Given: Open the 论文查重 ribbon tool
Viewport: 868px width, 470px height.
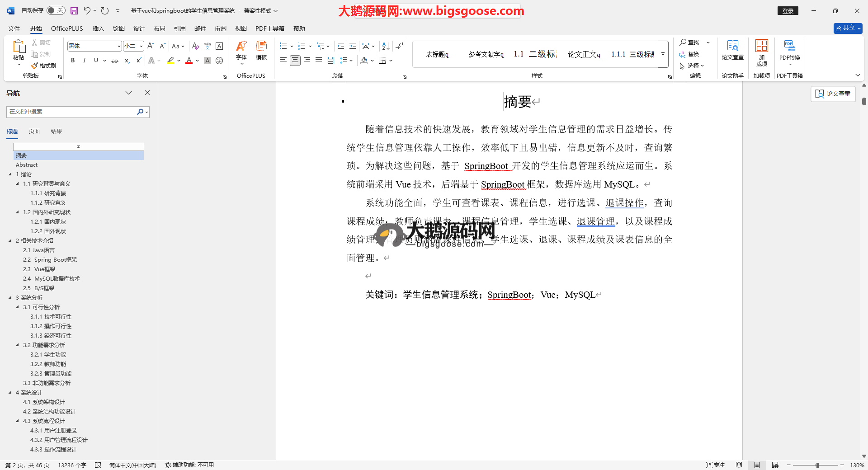Looking at the screenshot, I should 732,50.
